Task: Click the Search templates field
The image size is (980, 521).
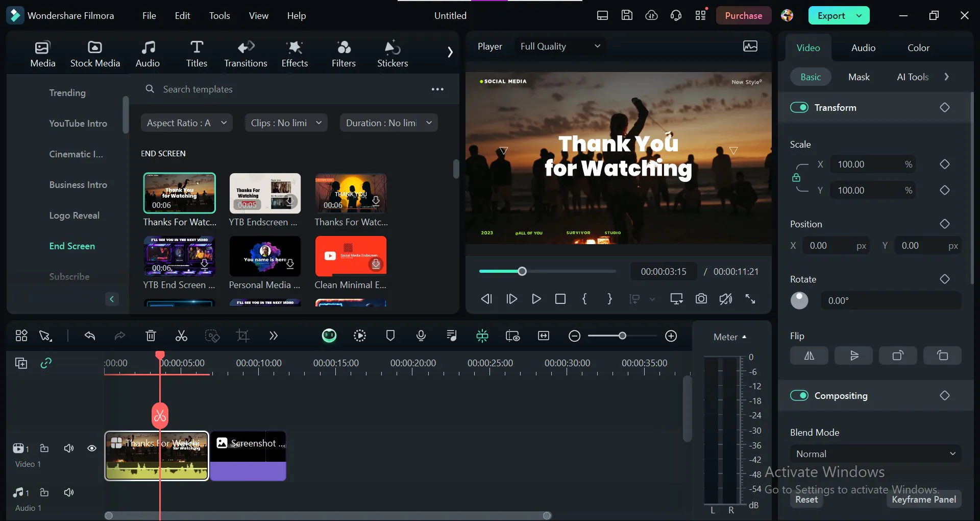Action: (286, 89)
